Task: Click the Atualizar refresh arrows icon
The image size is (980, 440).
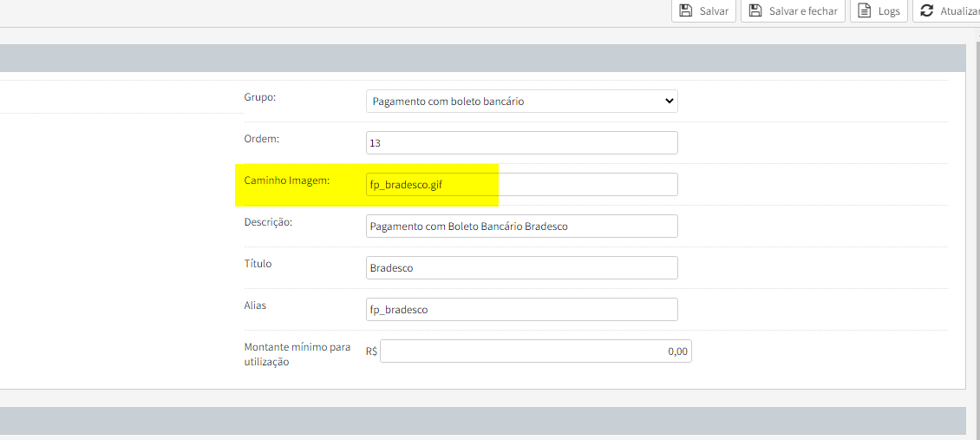Action: click(927, 10)
